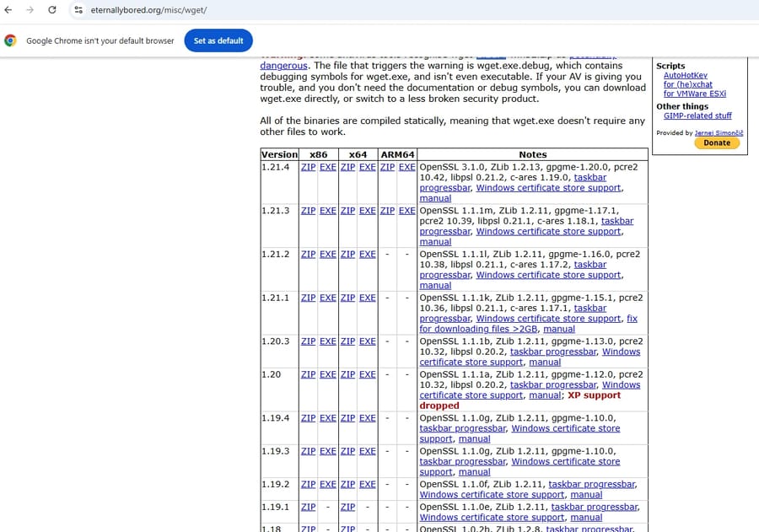759x532 pixels.
Task: Download wget 1.19.3 x86 EXE
Action: pos(328,451)
